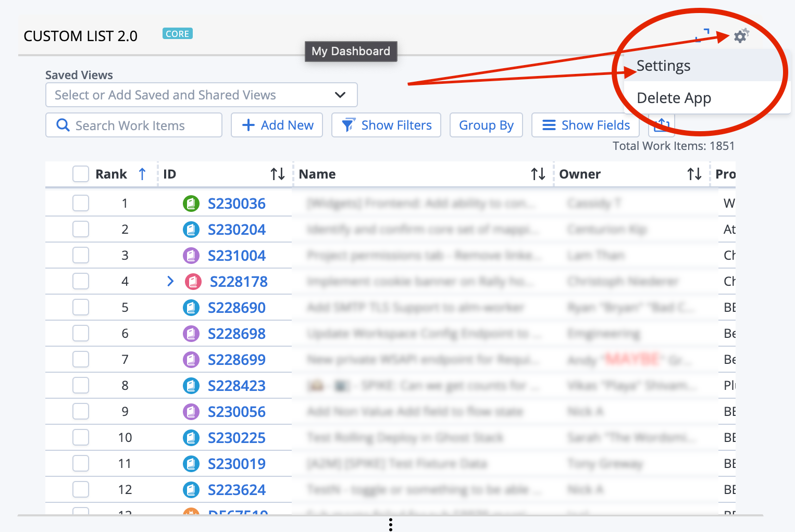Click the sort arrows on the Name column
The height and width of the screenshot is (532, 795).
[538, 174]
